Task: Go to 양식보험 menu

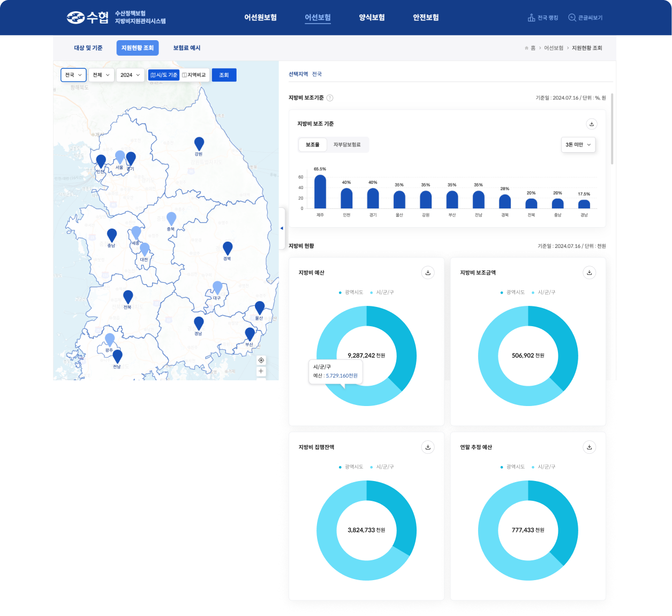Action: pos(372,18)
